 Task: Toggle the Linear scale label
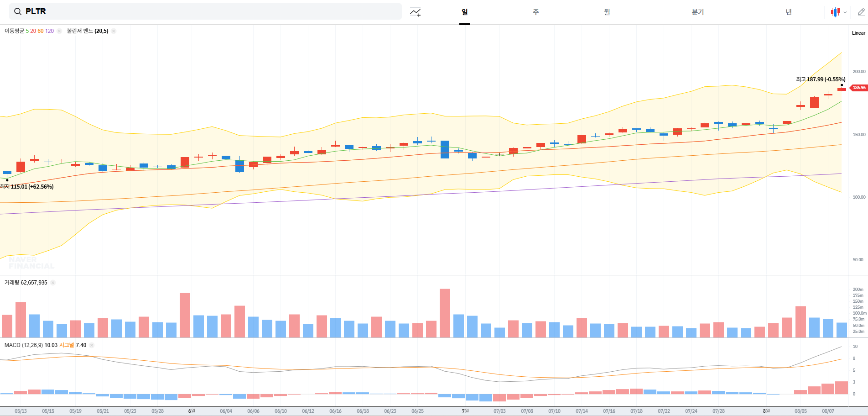[x=858, y=33]
